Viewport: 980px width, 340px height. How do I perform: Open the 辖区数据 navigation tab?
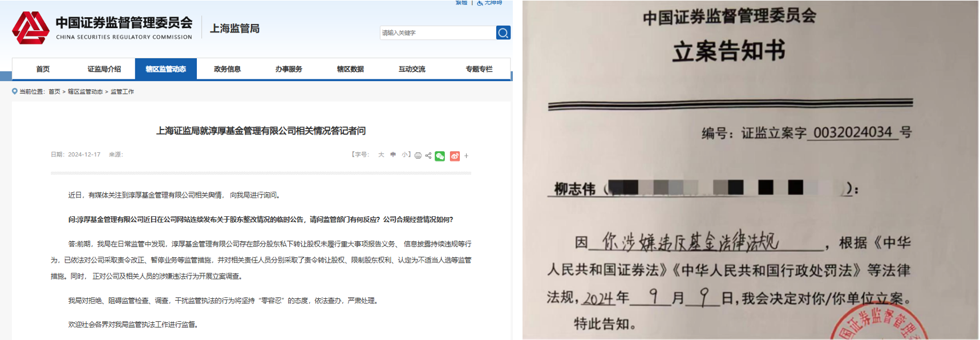coord(351,69)
